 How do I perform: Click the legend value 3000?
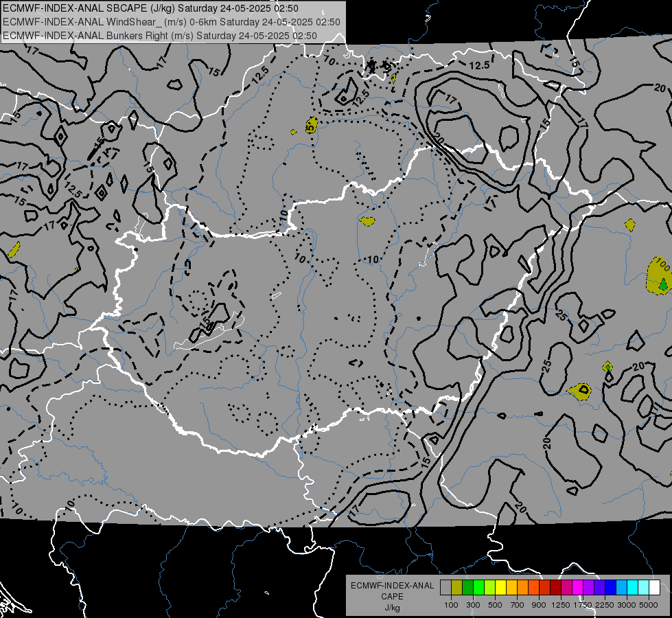click(627, 605)
